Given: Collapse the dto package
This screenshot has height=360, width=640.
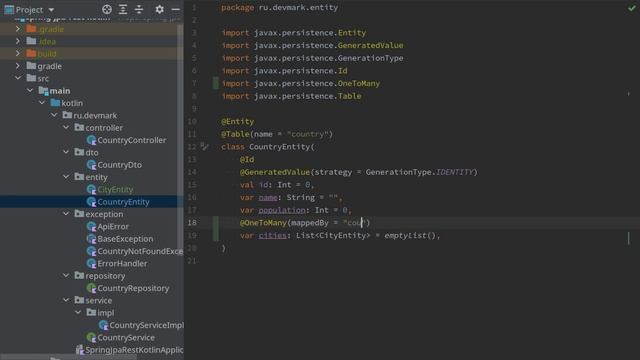Looking at the screenshot, I should click(x=66, y=152).
